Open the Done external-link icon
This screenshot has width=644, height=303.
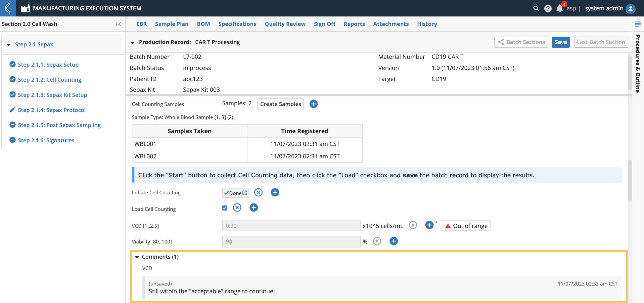245,193
